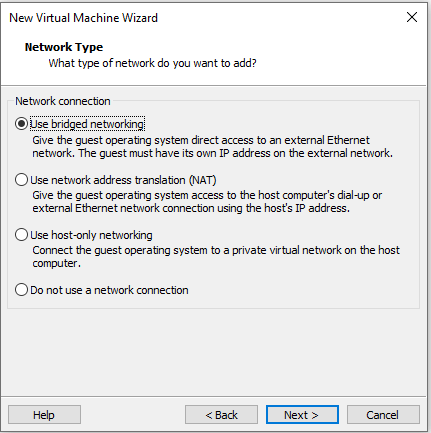The height and width of the screenshot is (433, 431).
Task: Click the 'Network connection' group box label
Action: coord(63,101)
